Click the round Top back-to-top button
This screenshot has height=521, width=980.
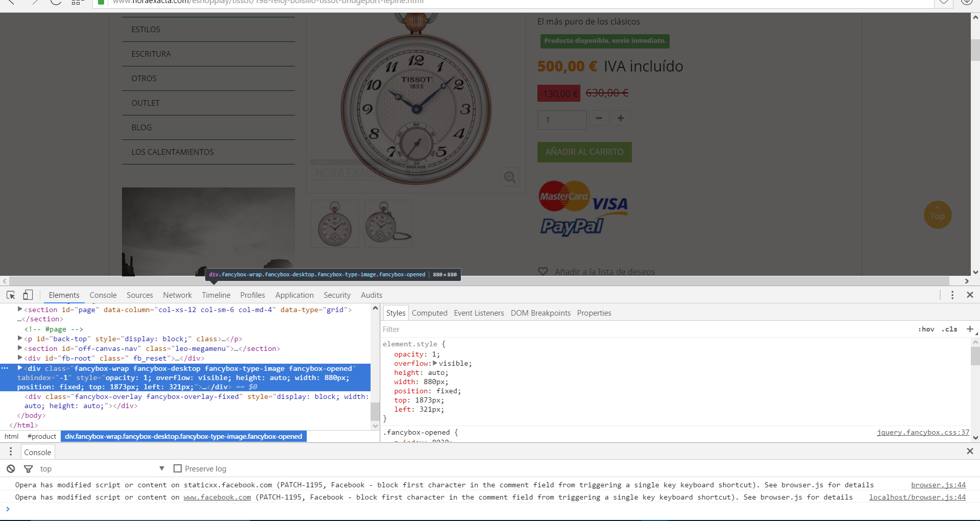click(x=938, y=215)
